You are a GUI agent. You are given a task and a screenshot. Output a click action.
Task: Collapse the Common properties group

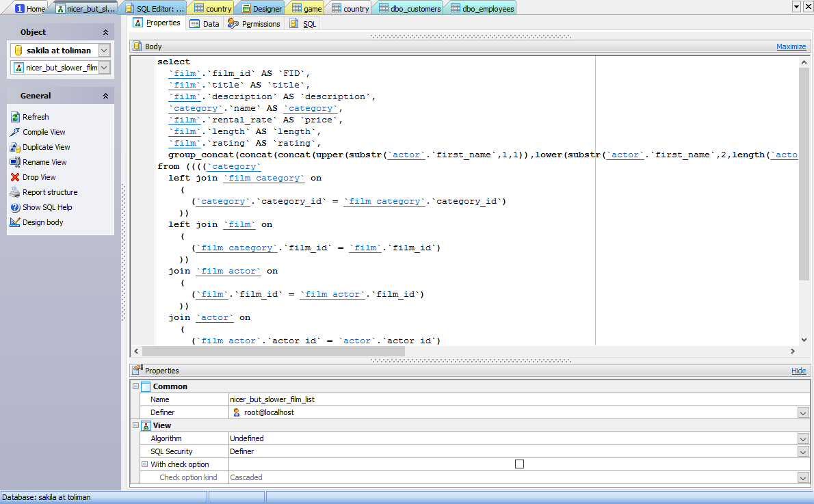[x=136, y=386]
